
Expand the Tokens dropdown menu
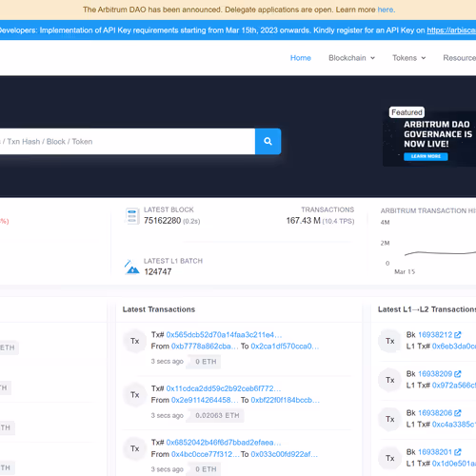408,58
